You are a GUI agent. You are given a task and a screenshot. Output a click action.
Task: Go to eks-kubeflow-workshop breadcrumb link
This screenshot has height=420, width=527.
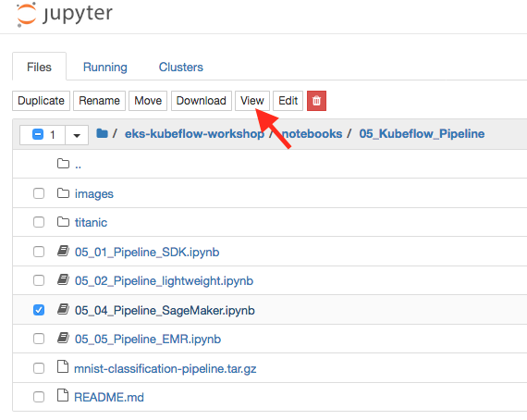coord(194,134)
